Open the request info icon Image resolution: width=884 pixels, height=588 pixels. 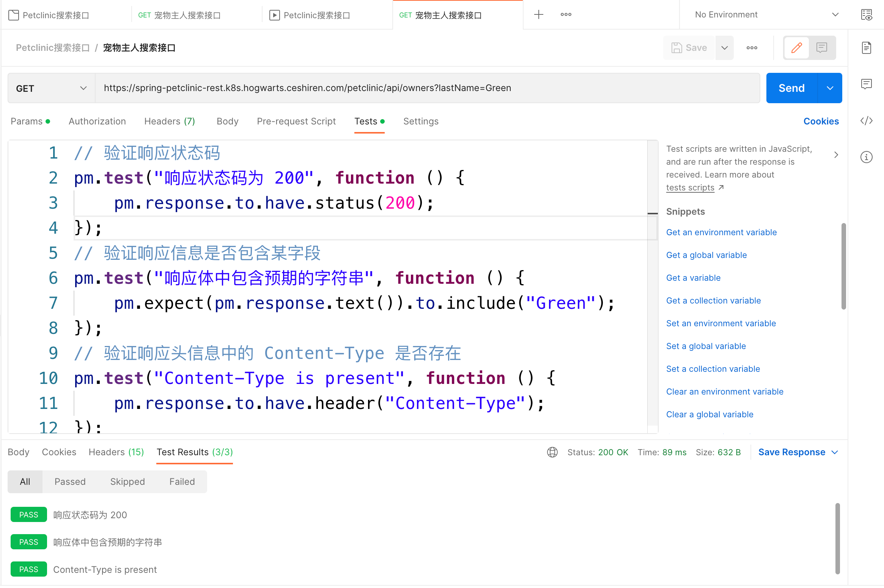pyautogui.click(x=867, y=157)
